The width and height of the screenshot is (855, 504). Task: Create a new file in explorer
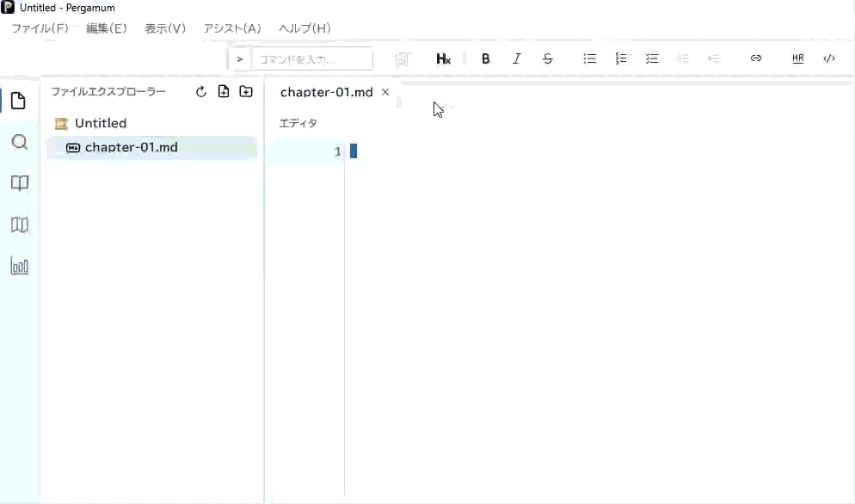(224, 91)
